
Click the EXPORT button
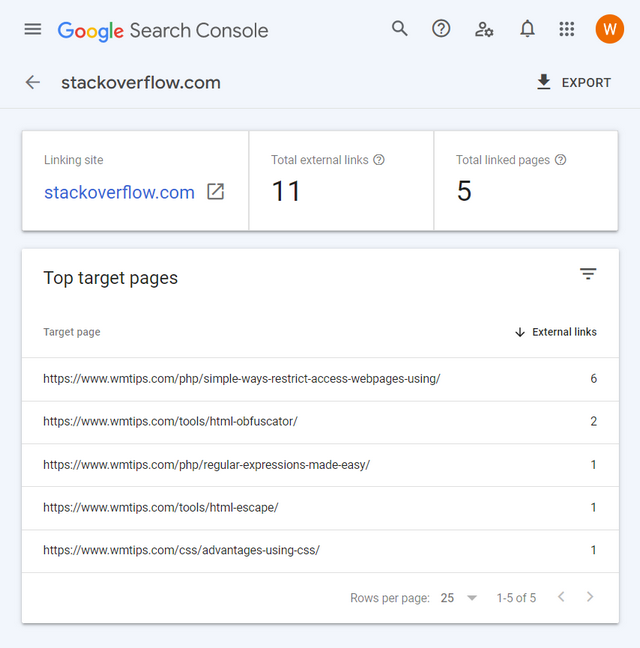(x=574, y=82)
